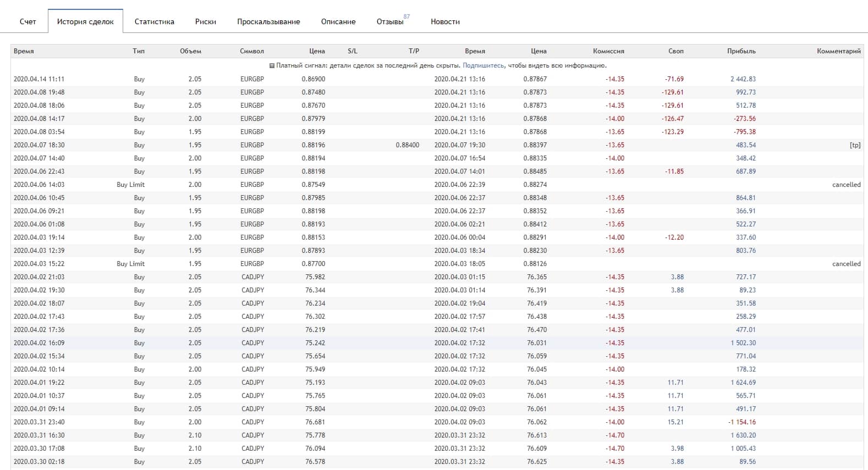
Task: Click the Своп column header
Action: tap(675, 51)
